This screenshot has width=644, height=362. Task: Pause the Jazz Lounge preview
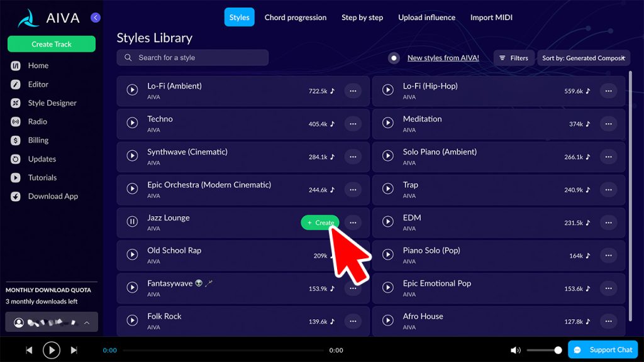coord(132,222)
